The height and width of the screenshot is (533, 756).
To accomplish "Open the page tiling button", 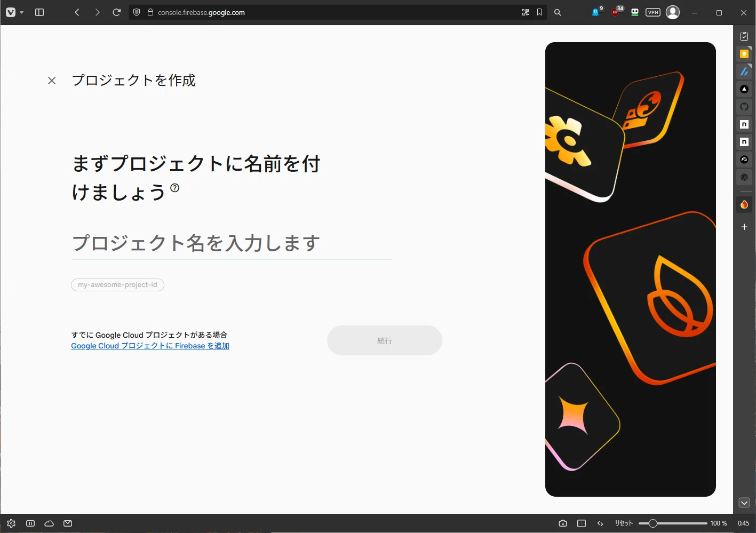I will tap(582, 523).
